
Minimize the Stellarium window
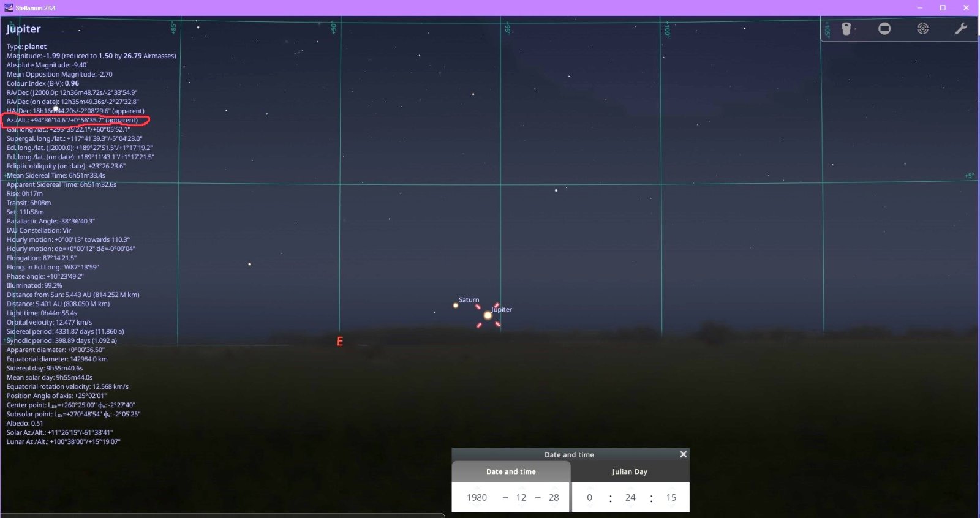click(x=919, y=8)
